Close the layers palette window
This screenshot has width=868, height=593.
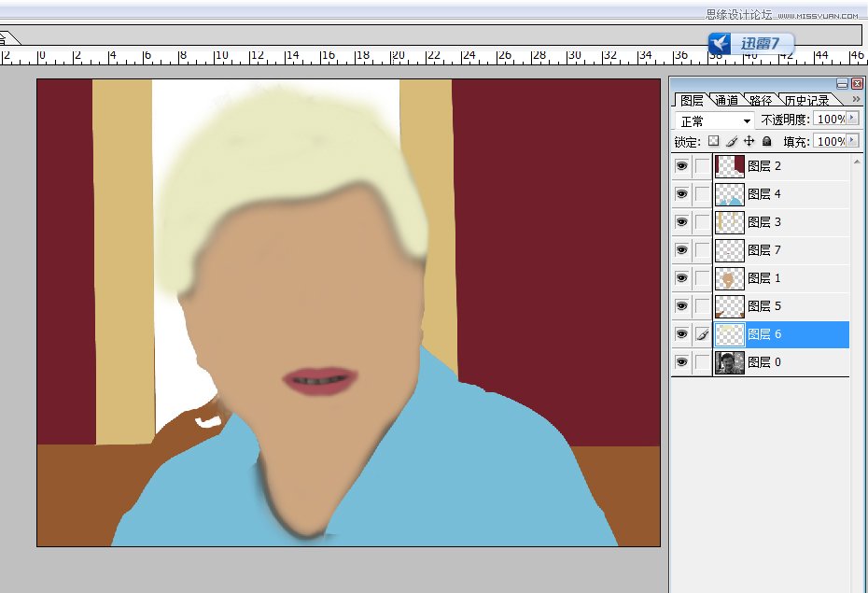(857, 84)
